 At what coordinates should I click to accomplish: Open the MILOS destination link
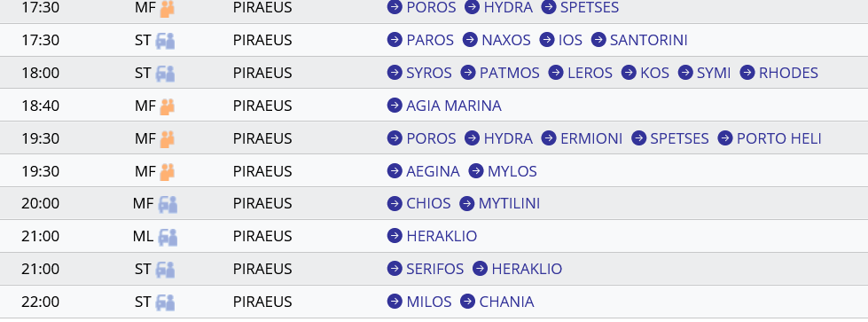click(x=429, y=302)
